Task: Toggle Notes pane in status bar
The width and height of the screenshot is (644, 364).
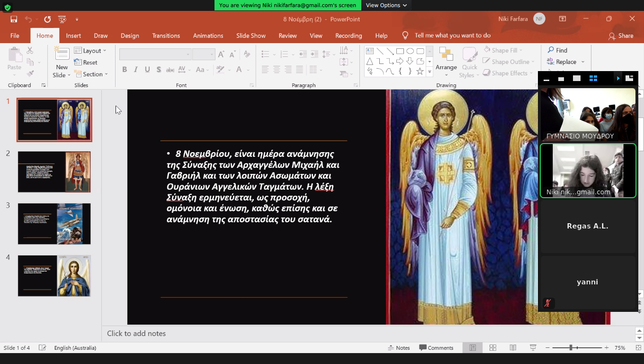Action: tap(398, 347)
